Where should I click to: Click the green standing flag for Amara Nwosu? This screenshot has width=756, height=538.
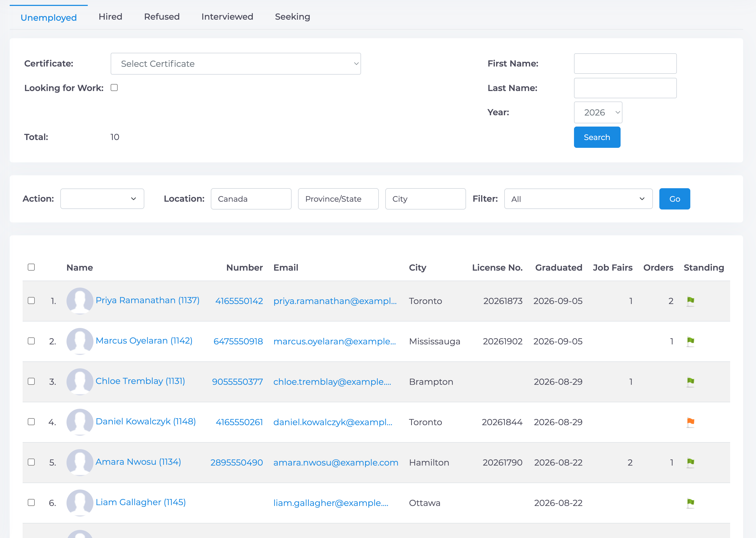point(690,463)
